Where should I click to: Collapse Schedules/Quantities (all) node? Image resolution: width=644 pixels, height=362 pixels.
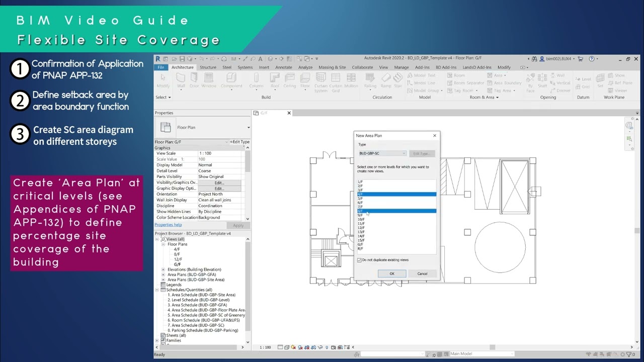[x=157, y=290]
